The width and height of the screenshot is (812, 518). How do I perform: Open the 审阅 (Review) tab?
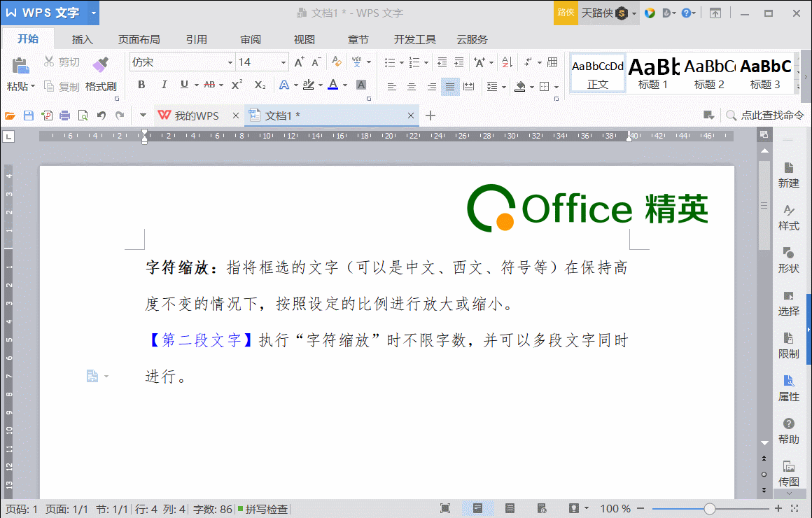(x=251, y=39)
